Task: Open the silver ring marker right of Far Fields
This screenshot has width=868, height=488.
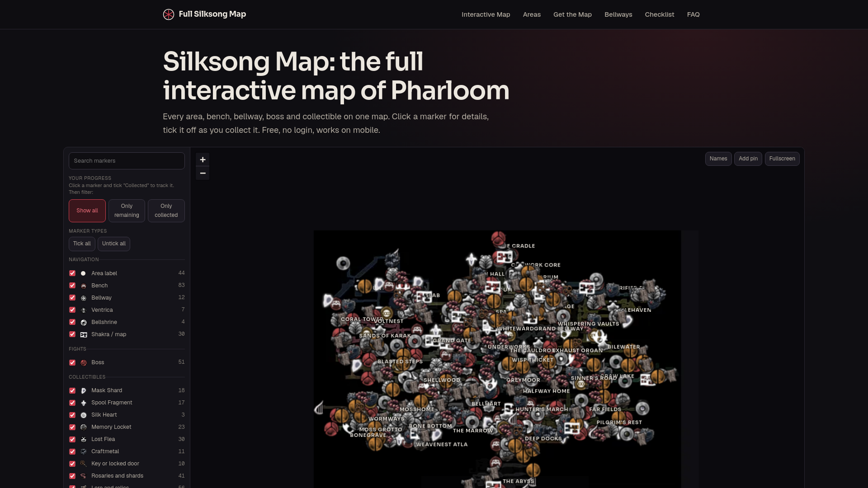Action: 642,408
